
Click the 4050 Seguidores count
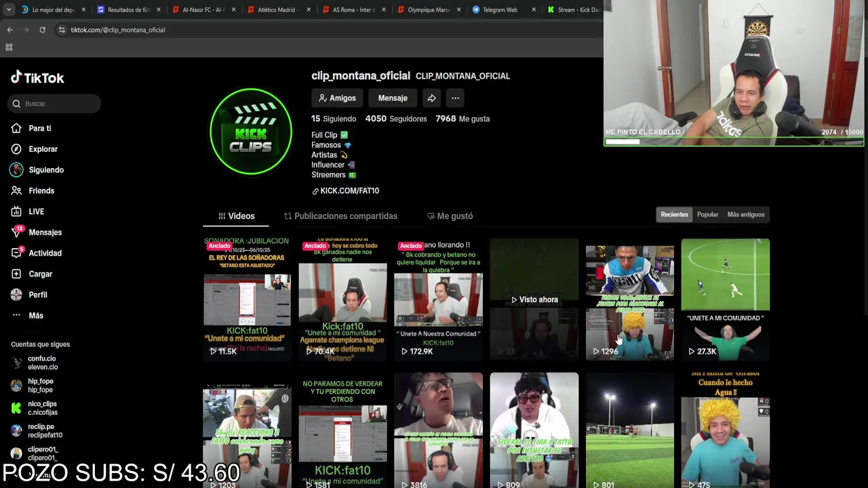point(396,119)
